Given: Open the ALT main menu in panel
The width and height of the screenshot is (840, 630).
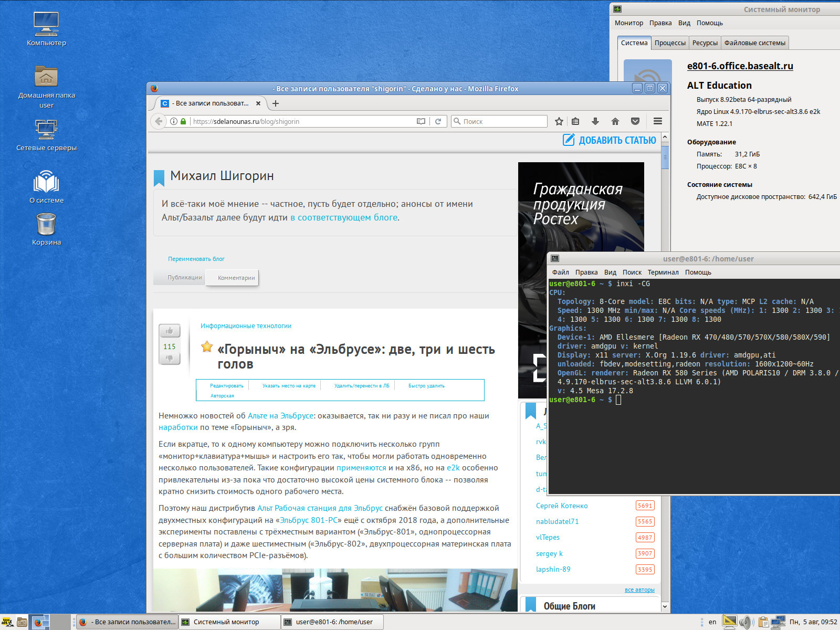Looking at the screenshot, I should tap(7, 622).
